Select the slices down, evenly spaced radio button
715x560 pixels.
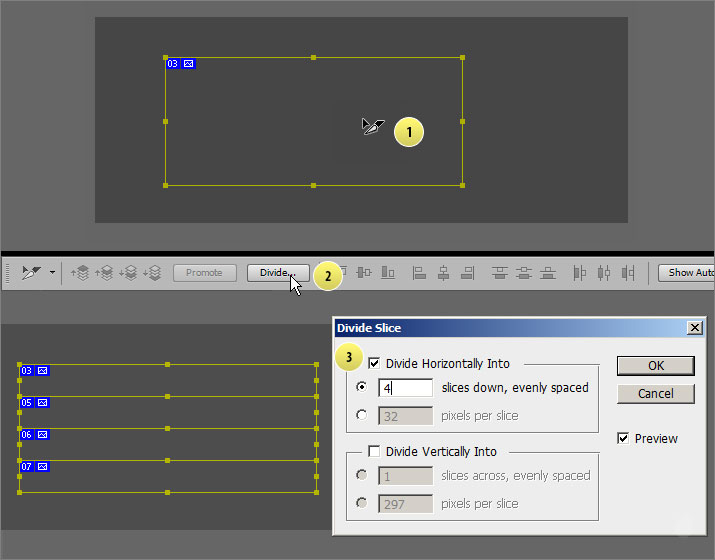(x=361, y=387)
